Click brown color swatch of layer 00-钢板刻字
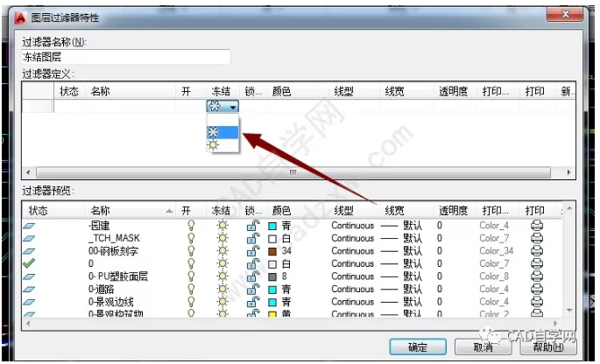This screenshot has width=600, height=364. coord(272,251)
